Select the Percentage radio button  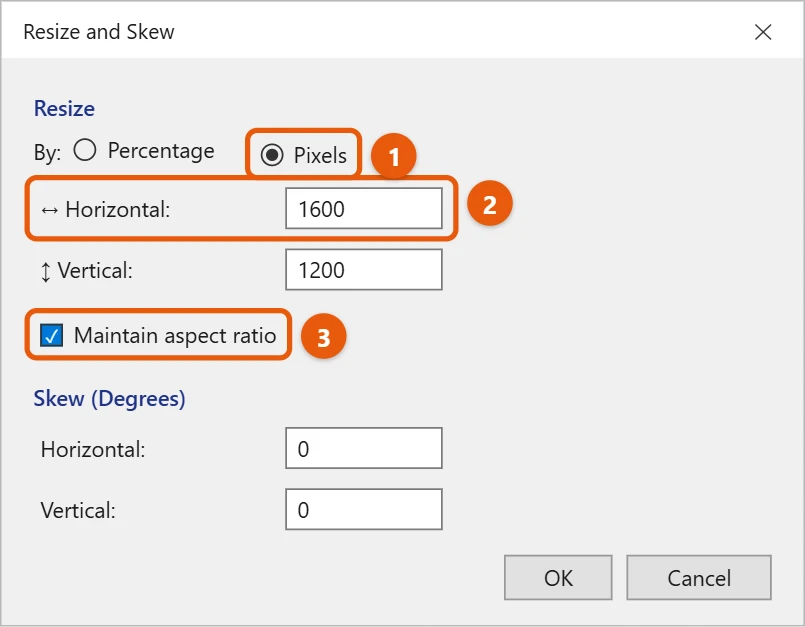(85, 150)
